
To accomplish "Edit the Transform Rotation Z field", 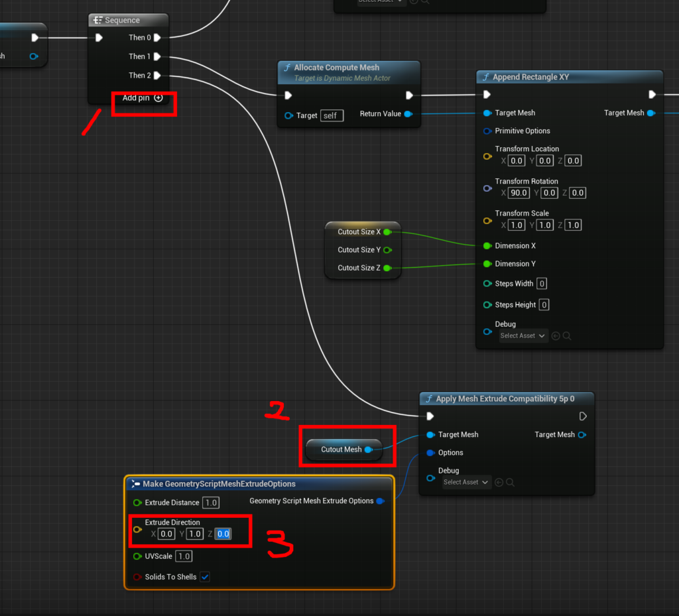I will click(x=578, y=193).
